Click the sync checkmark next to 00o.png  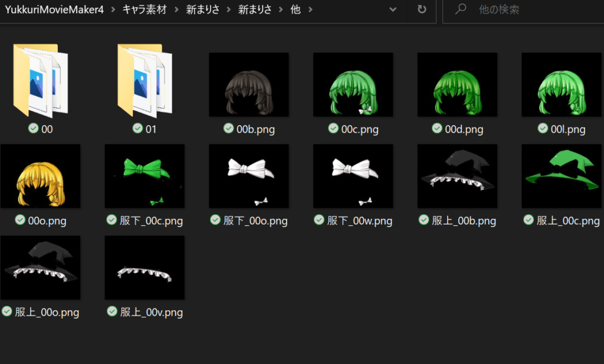(20, 220)
